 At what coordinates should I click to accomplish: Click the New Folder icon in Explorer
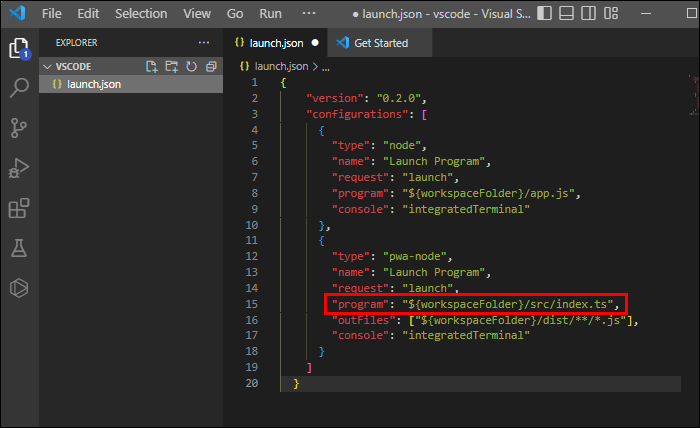tap(171, 66)
